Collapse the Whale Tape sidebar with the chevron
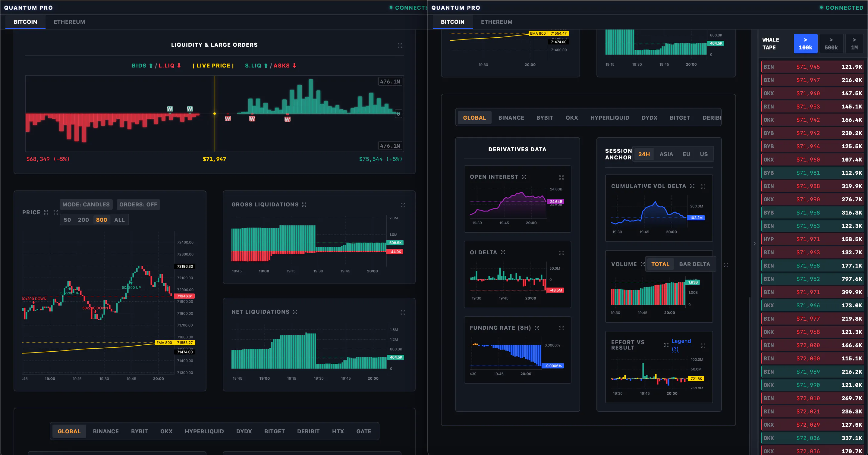868x455 pixels. click(x=754, y=243)
